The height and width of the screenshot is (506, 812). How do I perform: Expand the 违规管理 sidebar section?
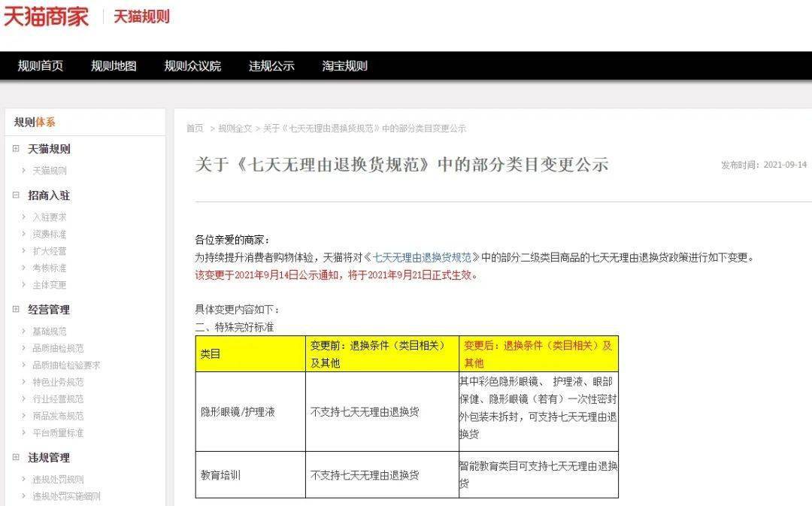coord(16,457)
